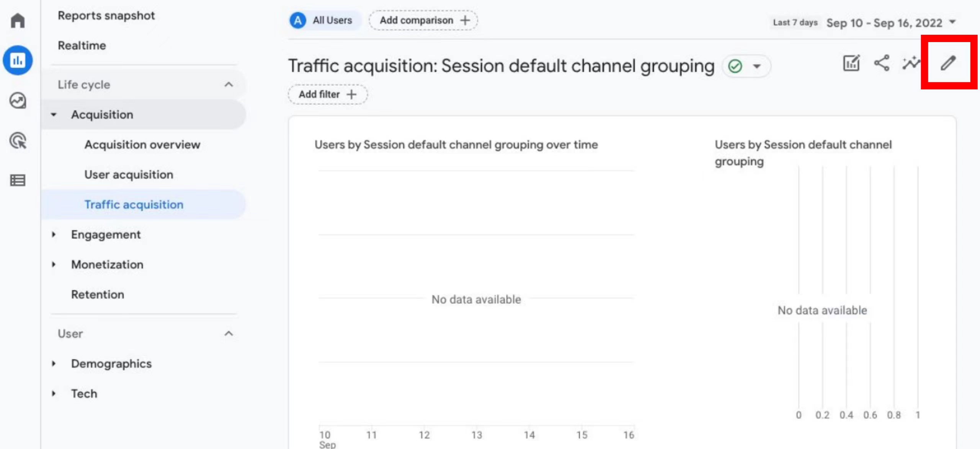Open the Configure table icon

point(18,180)
